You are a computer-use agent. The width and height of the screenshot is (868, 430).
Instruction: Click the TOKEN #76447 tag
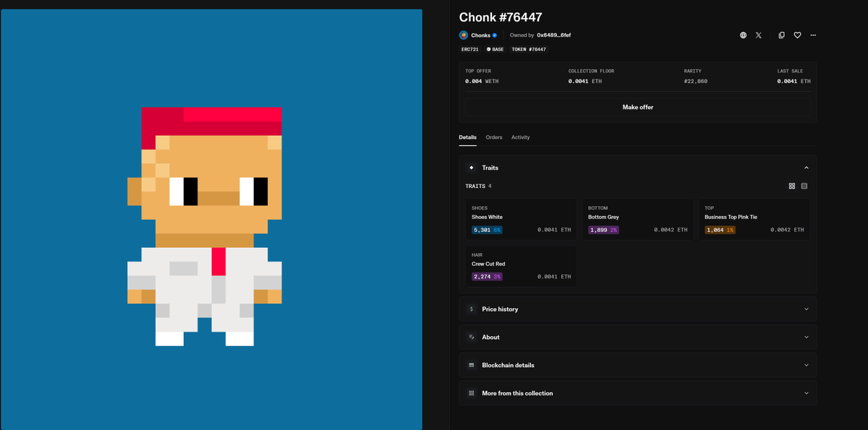pyautogui.click(x=529, y=49)
